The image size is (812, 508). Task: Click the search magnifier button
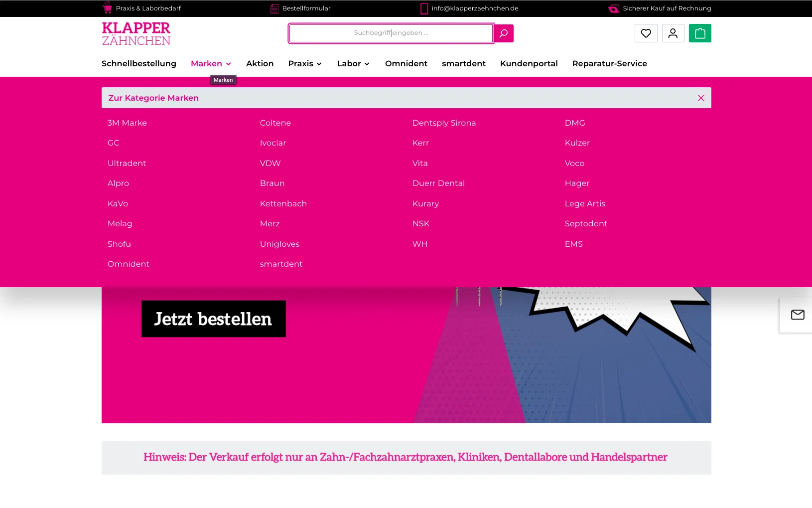pos(504,33)
